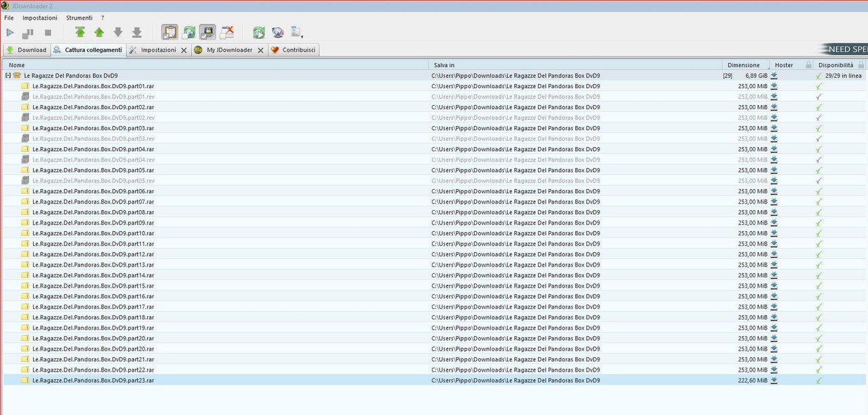Open the toolbar customization dropdown

tap(297, 33)
